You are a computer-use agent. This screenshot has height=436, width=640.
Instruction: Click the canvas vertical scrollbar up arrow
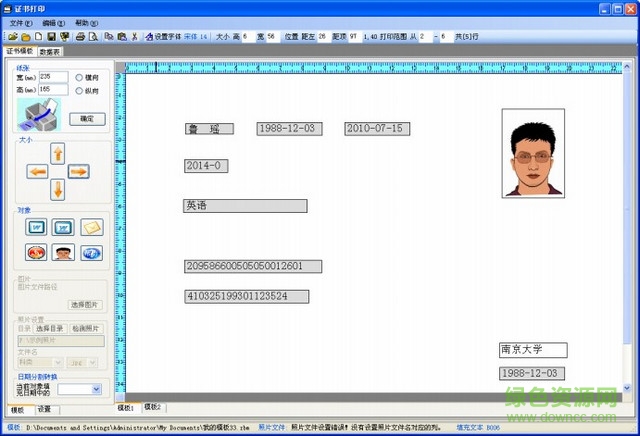(x=627, y=66)
